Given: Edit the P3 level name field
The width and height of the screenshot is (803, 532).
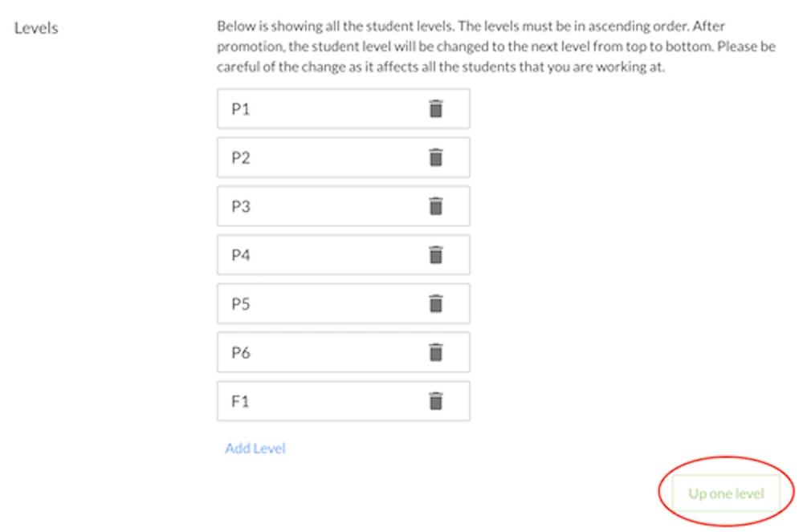Looking at the screenshot, I should coord(343,205).
